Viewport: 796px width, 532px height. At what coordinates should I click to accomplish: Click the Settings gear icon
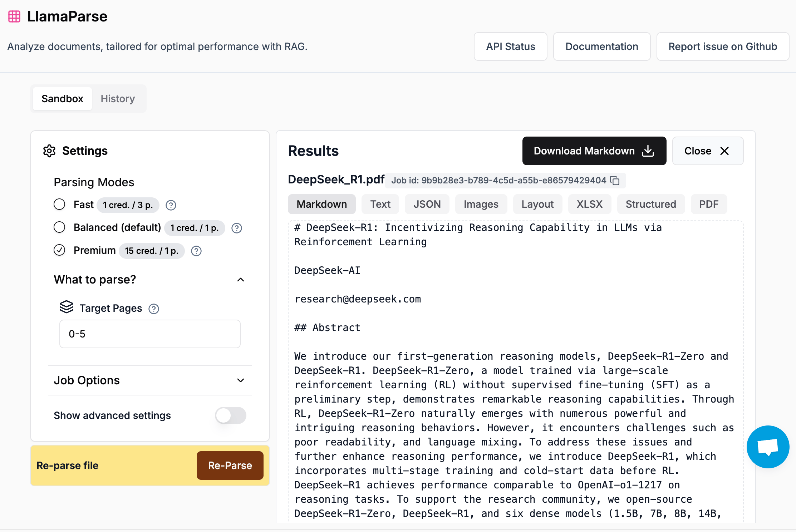coord(49,151)
